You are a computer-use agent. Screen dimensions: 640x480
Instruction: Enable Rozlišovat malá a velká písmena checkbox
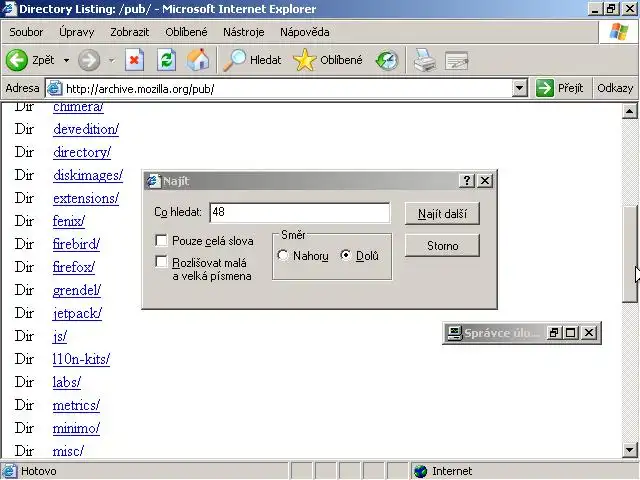tap(161, 262)
